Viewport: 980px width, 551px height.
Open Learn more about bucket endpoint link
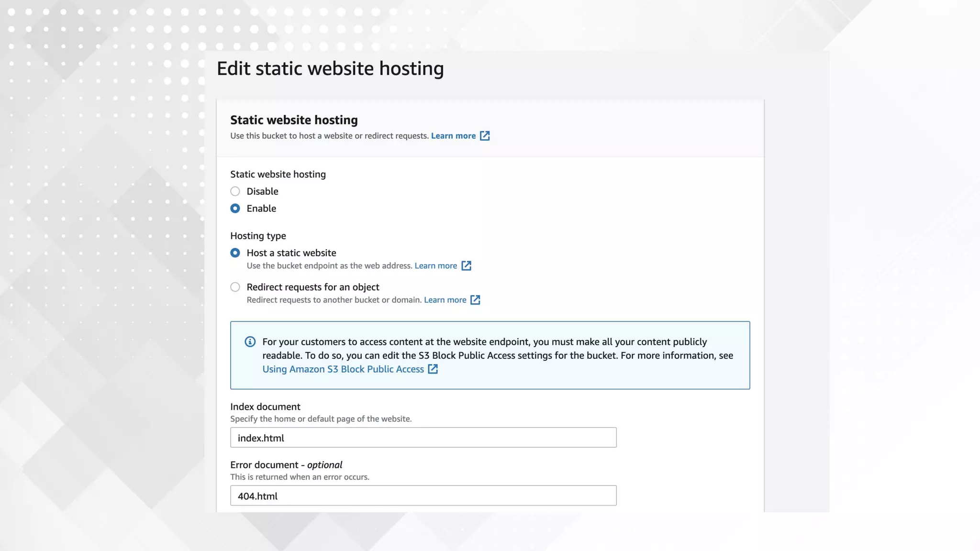coord(435,266)
